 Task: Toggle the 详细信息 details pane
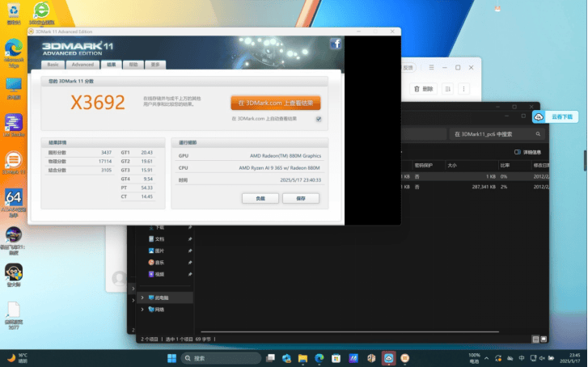tap(527, 152)
